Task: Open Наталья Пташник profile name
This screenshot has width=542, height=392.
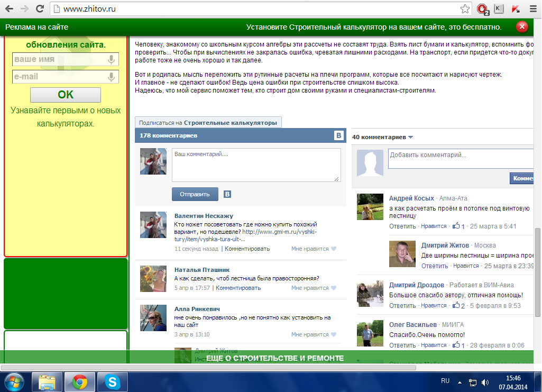Action: click(x=202, y=270)
